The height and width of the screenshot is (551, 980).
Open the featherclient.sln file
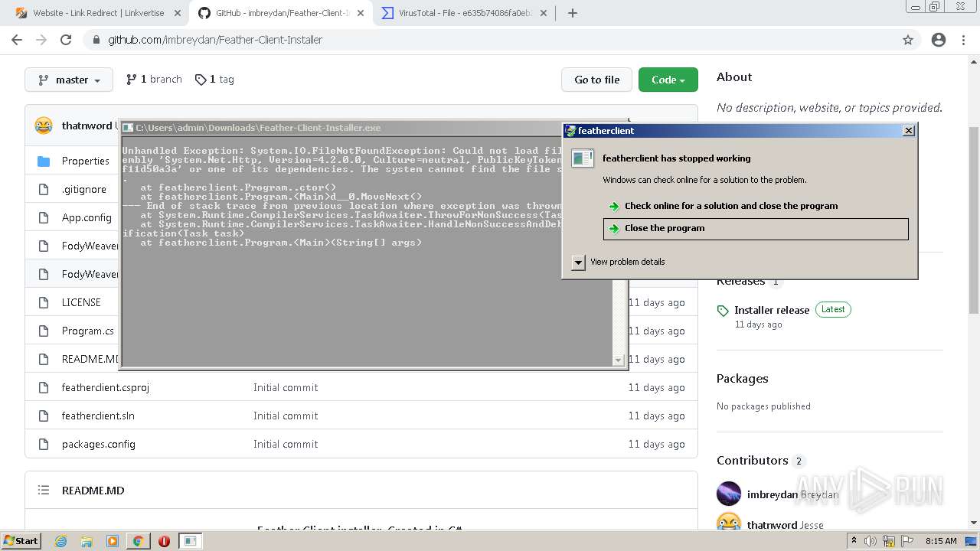98,416
